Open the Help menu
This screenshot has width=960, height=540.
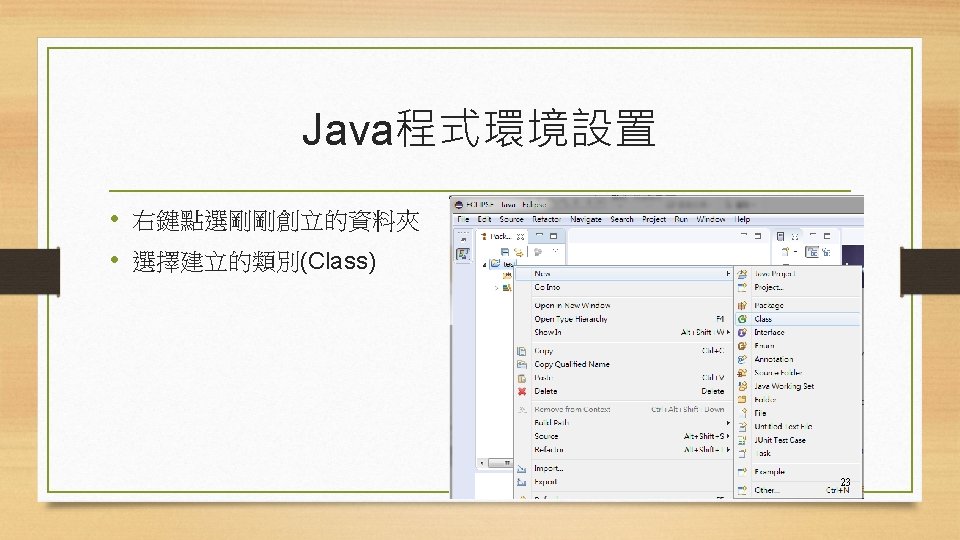coord(742,219)
